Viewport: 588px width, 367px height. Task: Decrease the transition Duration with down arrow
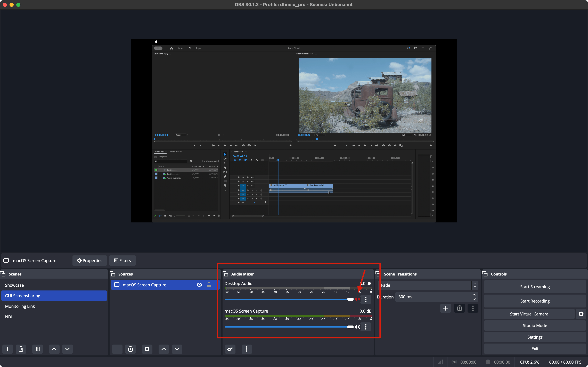pos(474,299)
